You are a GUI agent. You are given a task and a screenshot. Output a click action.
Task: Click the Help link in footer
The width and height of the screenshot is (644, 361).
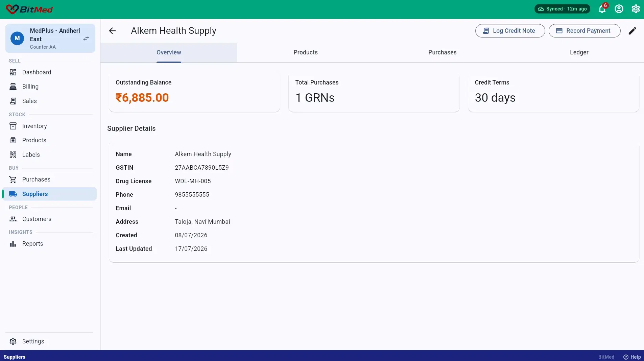point(632,357)
